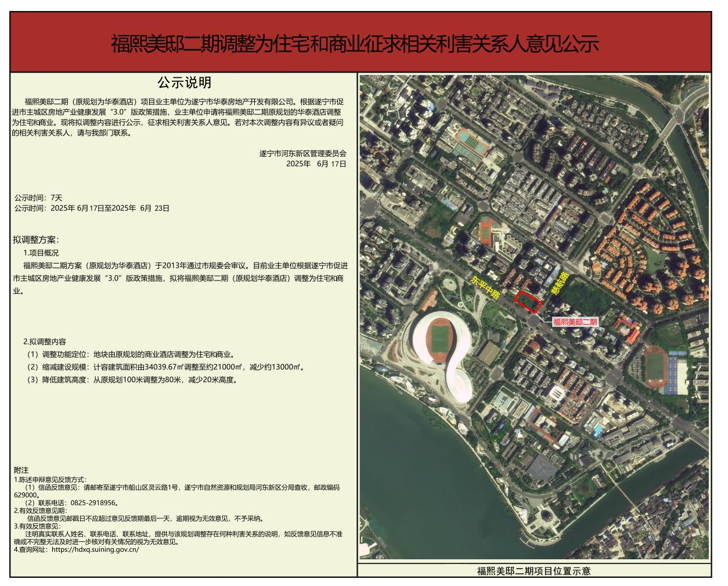Click the 东平中路 road label
Viewport: 728px width, 586px height.
[x=486, y=287]
